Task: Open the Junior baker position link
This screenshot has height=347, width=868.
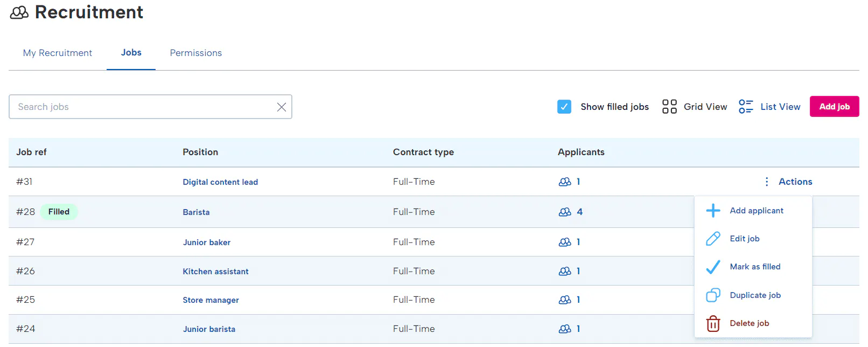Action: click(x=207, y=242)
